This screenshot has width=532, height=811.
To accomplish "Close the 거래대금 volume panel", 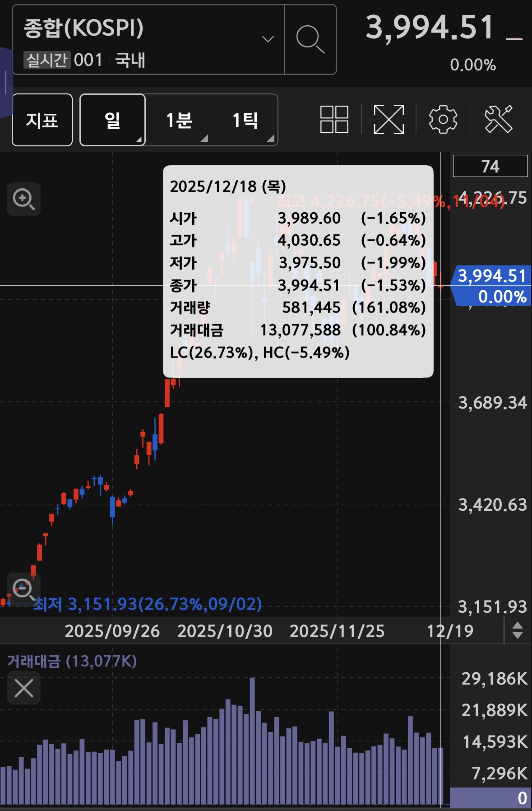I will (x=24, y=688).
